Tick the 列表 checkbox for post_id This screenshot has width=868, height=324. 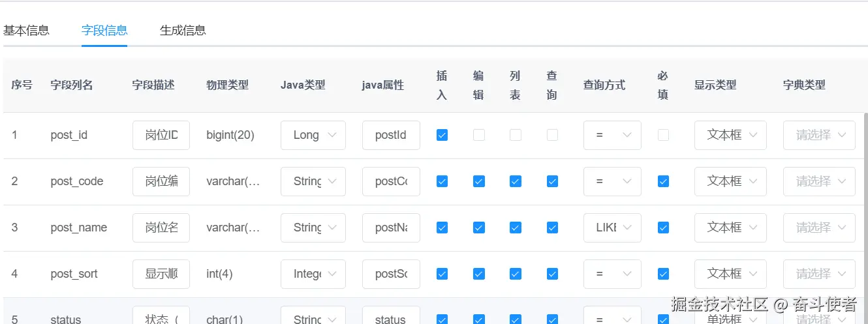pyautogui.click(x=516, y=135)
